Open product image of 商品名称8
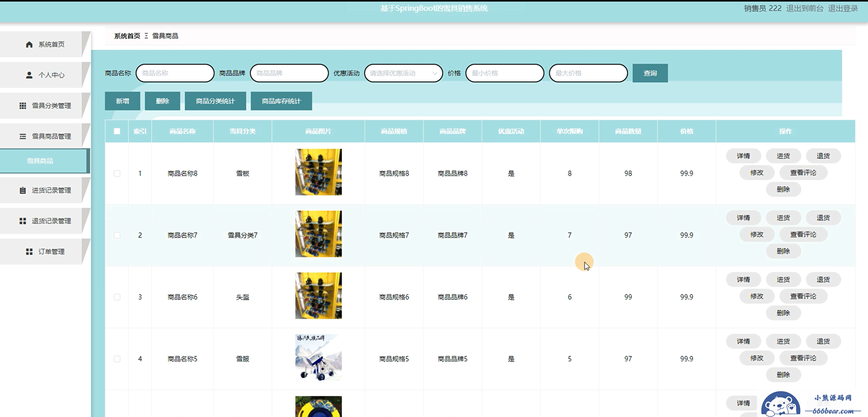This screenshot has width=868, height=417. (x=318, y=172)
